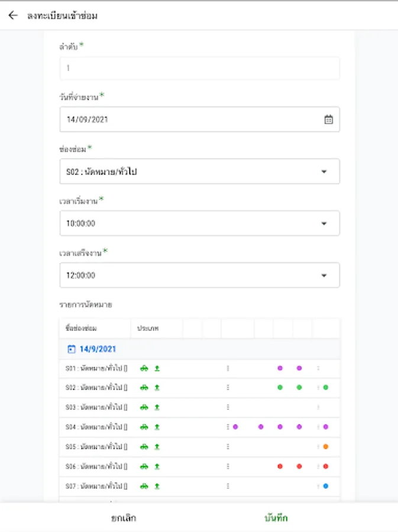Click the blue dot in S07 row

pos(326,486)
